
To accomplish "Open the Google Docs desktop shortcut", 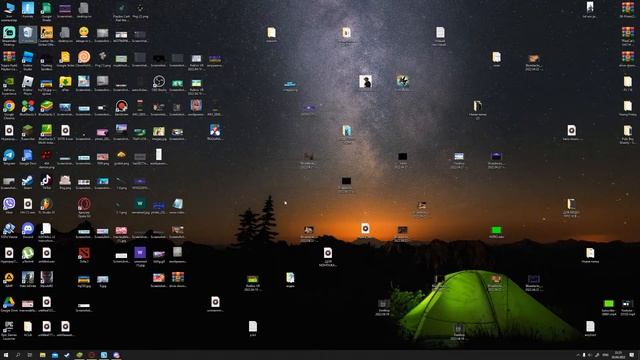I will [28, 156].
